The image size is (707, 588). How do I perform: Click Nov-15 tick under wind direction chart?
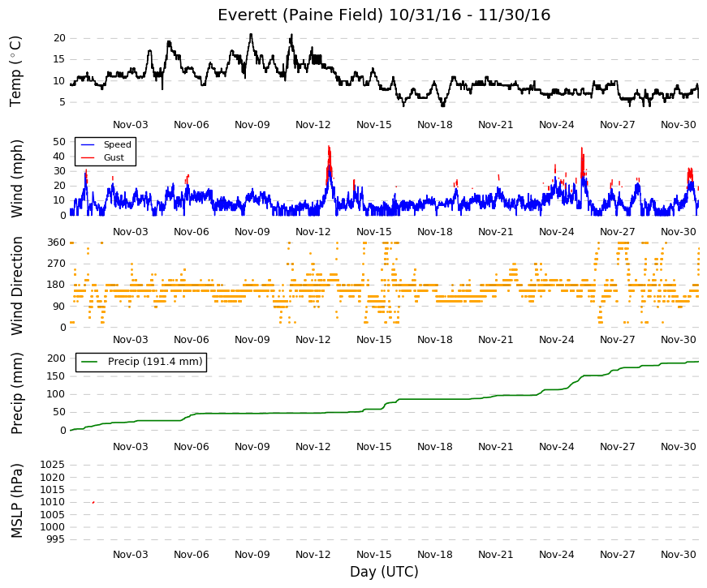[373, 340]
